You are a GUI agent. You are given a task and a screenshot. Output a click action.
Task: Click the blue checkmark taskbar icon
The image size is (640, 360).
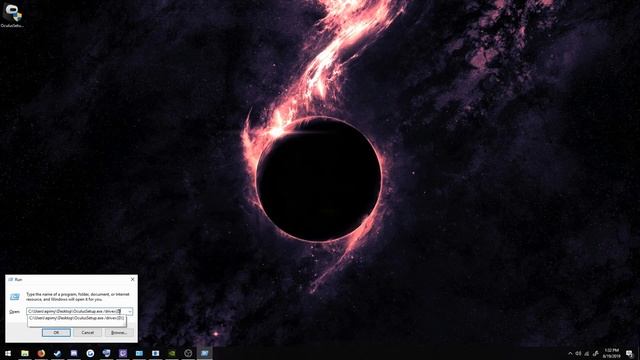[58, 353]
